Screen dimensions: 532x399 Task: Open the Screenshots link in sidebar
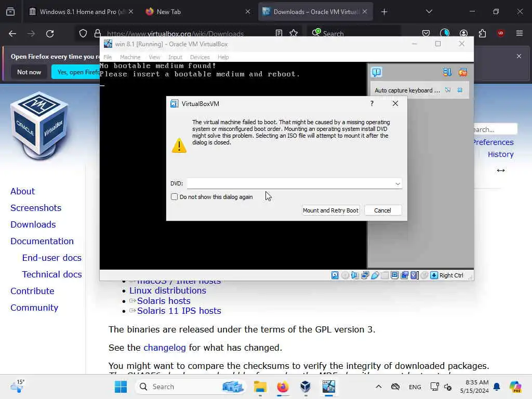[36, 208]
